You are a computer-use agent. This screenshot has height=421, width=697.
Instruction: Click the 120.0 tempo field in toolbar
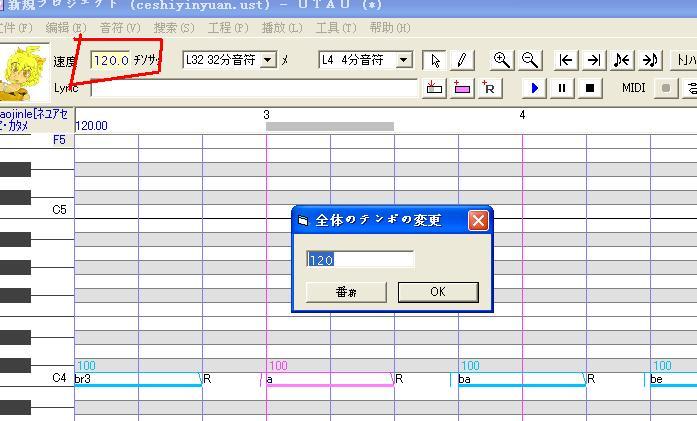point(110,60)
